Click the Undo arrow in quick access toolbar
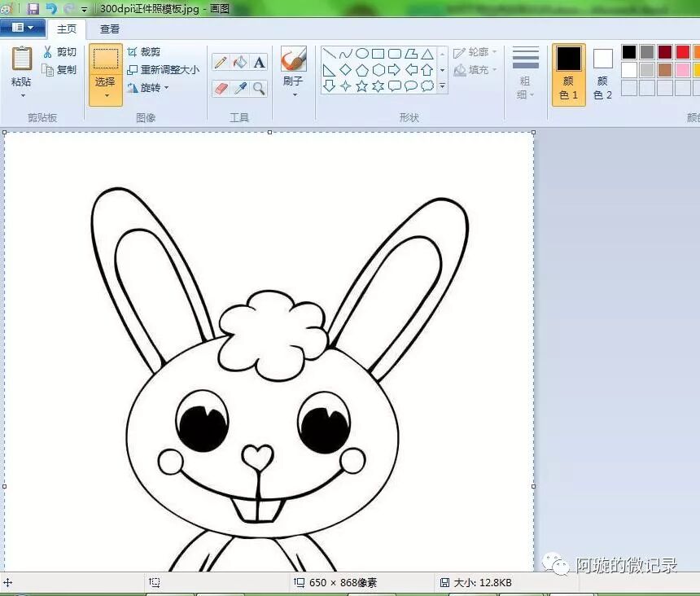 (x=51, y=8)
